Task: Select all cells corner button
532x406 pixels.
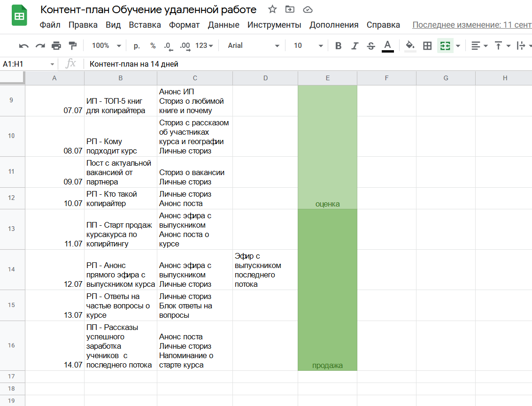Action: 12,78
